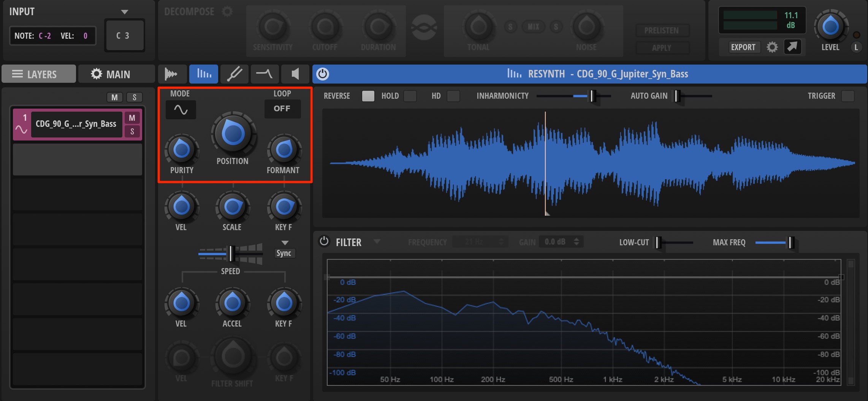Switch to the Main tab

[116, 74]
